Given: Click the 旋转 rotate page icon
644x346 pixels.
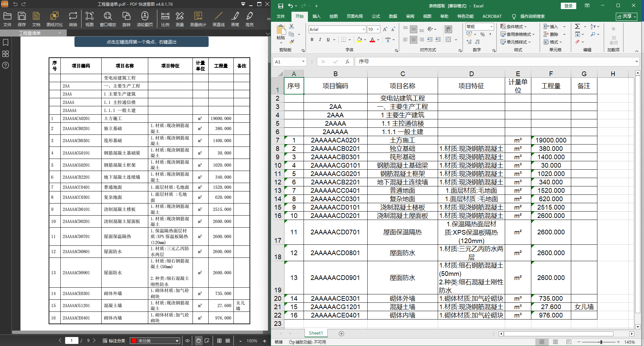Looking at the screenshot, I should [x=126, y=19].
